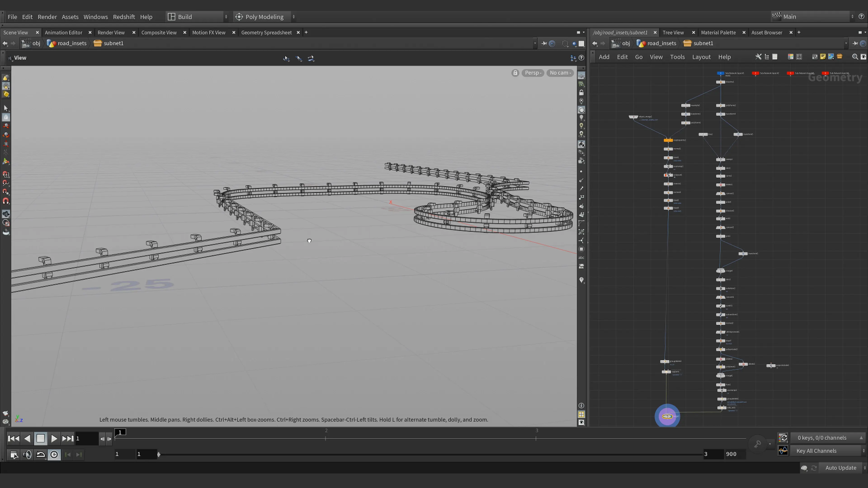This screenshot has height=488, width=868.
Task: Toggle pin for the scene view pane
Action: tap(544, 43)
